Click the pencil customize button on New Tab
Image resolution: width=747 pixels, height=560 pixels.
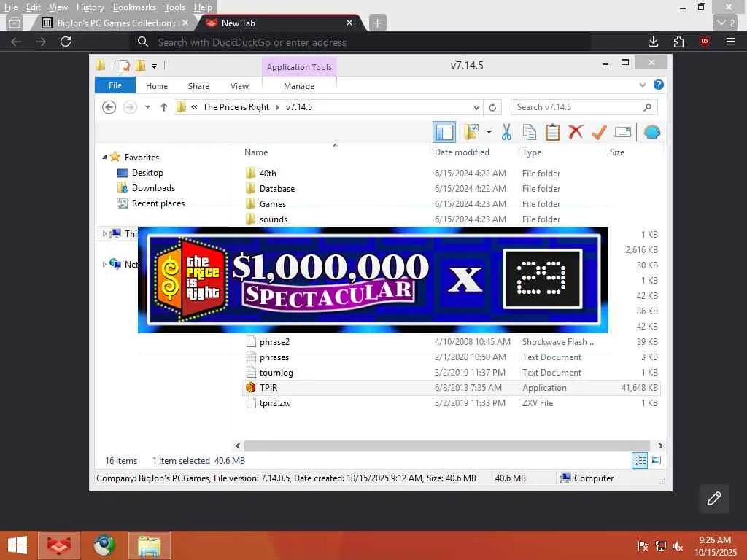tap(714, 499)
